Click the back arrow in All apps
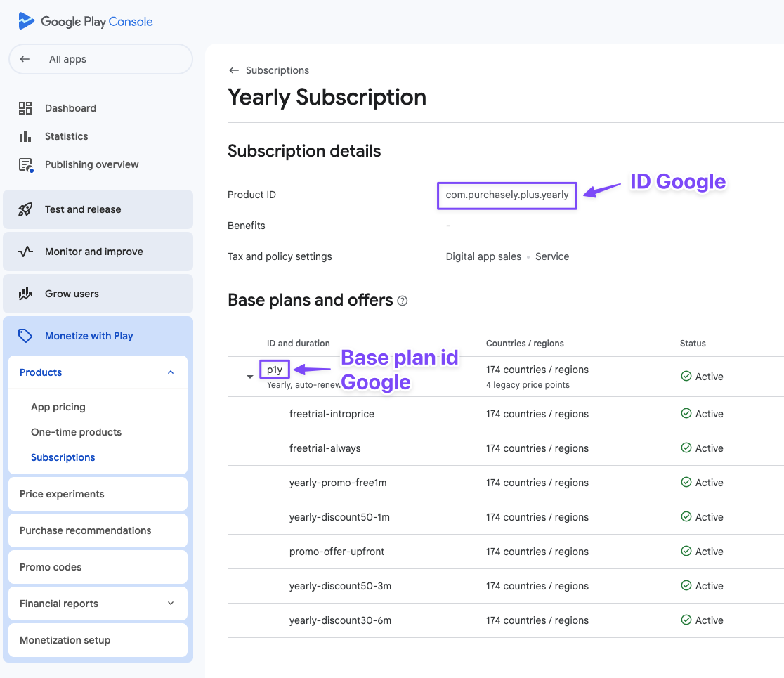This screenshot has height=678, width=784. tap(25, 59)
